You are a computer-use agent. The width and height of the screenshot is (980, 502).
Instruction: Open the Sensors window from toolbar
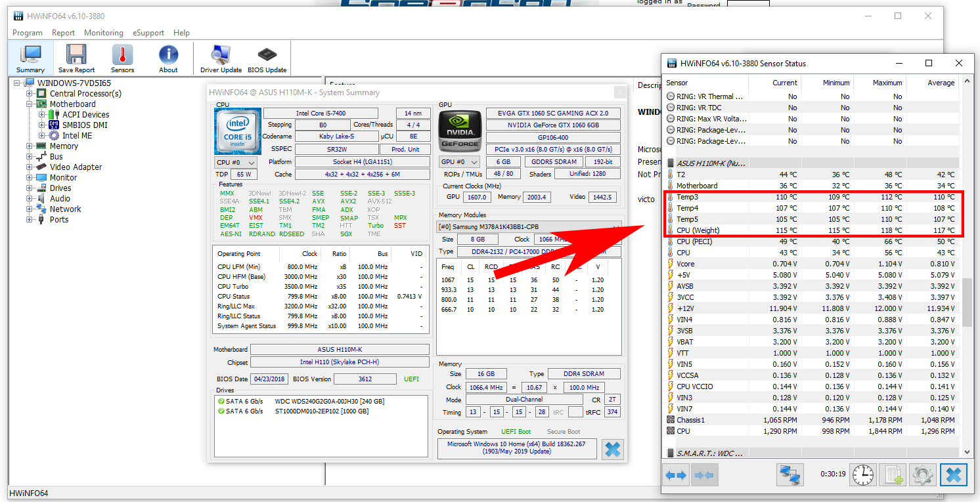[122, 58]
